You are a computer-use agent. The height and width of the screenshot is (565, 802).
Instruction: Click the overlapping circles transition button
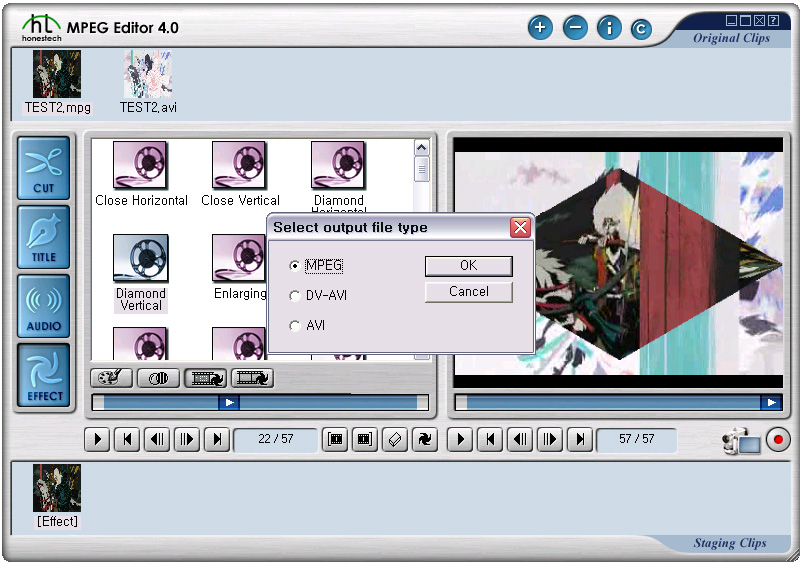pos(159,378)
